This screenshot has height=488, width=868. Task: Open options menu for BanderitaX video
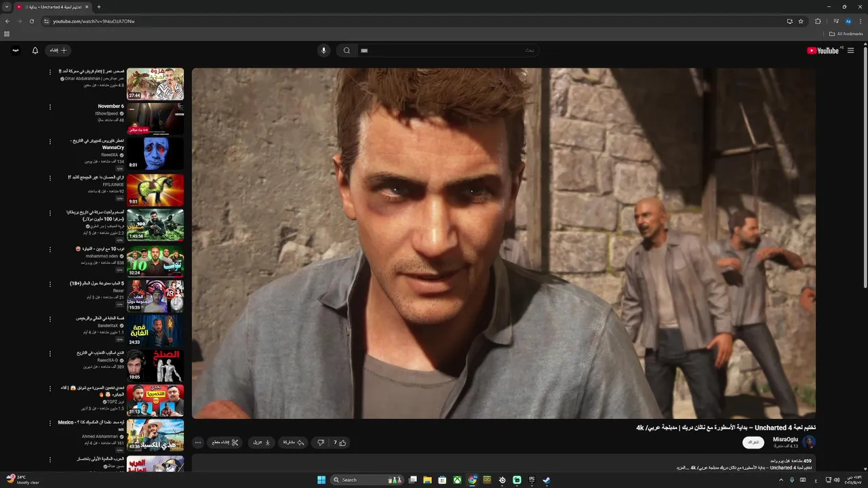[x=50, y=319]
